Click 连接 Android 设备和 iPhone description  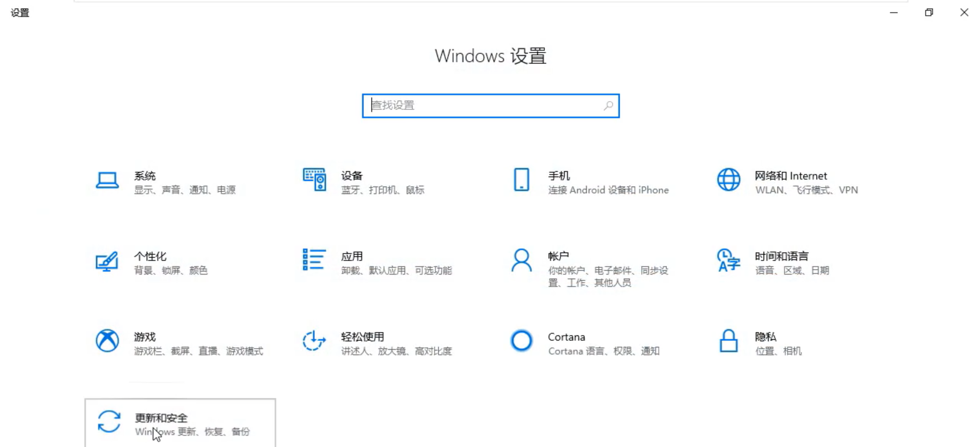608,190
